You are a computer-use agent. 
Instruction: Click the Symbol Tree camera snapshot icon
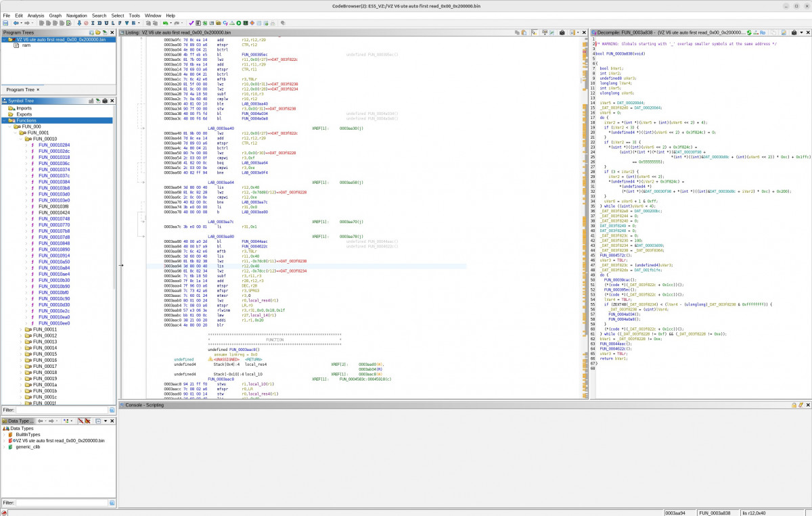point(105,101)
